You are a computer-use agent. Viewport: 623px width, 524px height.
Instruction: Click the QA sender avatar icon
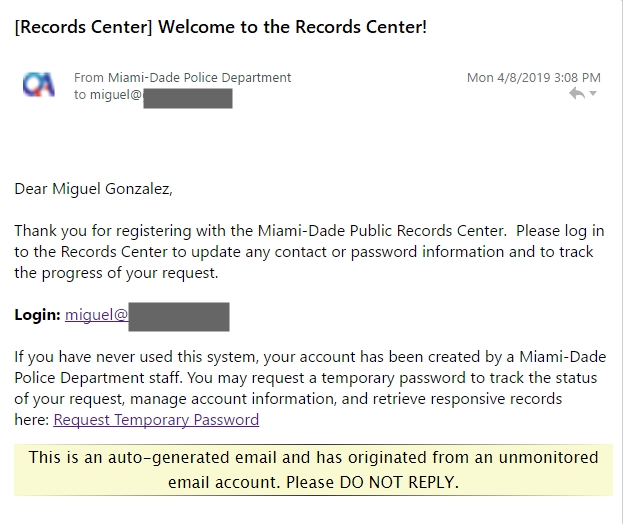pyautogui.click(x=39, y=84)
